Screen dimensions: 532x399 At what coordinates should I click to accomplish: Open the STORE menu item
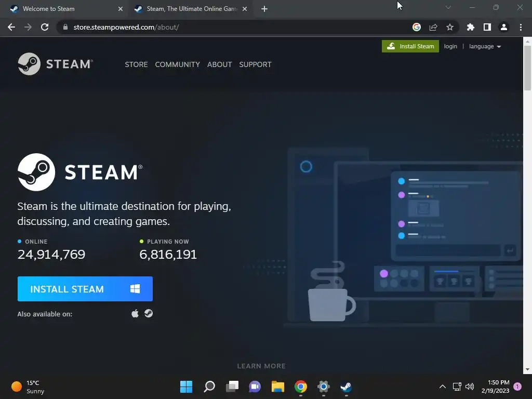click(x=136, y=64)
